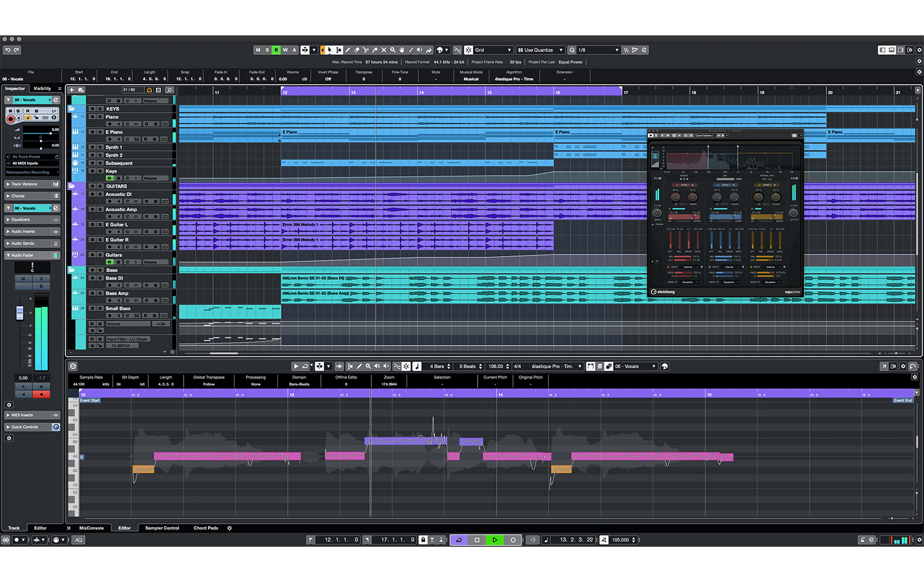924x582 pixels.
Task: Click the No Track Preset field
Action: (x=33, y=157)
